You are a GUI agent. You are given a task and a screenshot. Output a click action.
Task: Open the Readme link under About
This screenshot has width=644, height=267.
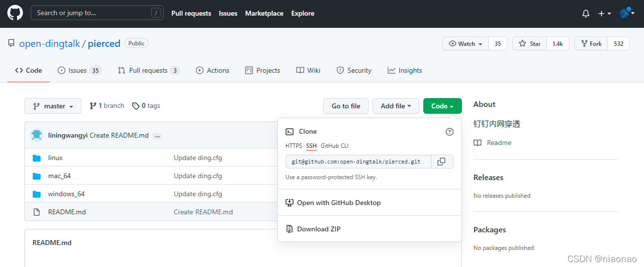[493, 143]
